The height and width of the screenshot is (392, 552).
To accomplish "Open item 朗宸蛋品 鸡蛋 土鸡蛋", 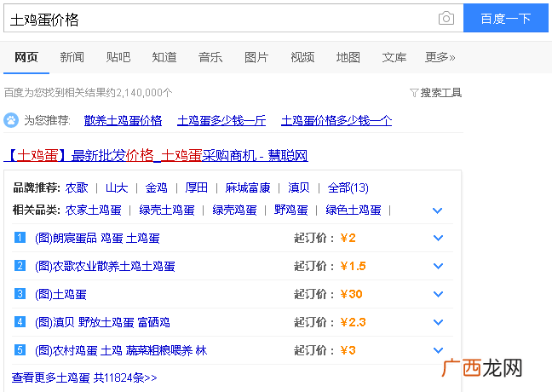I will coord(97,238).
